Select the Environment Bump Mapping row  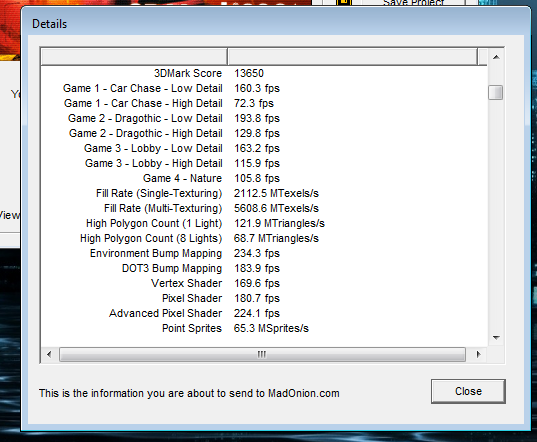pos(264,253)
